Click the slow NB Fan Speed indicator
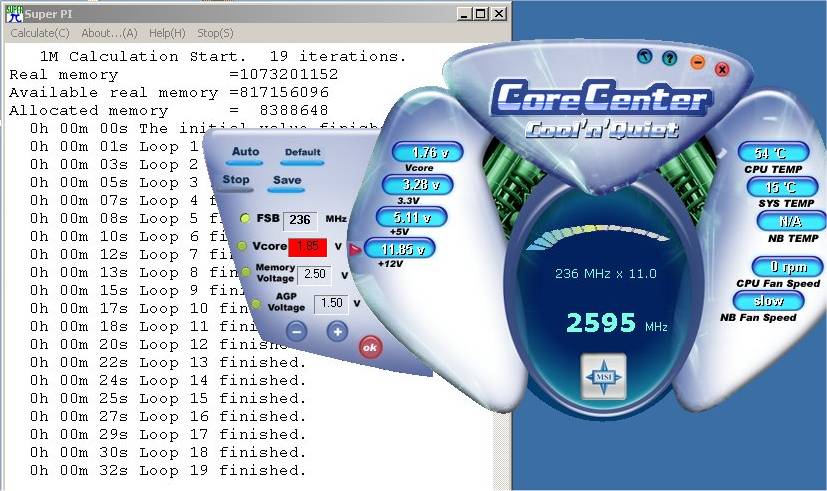The height and width of the screenshot is (491, 827). coord(768,301)
